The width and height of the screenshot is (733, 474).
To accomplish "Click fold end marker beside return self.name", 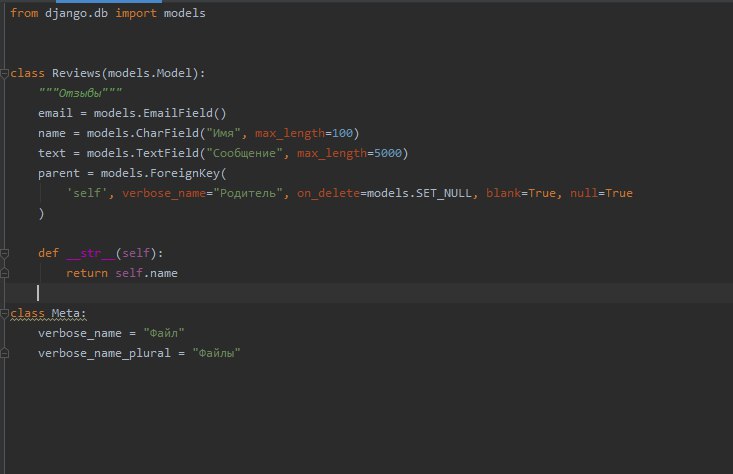I will pyautogui.click(x=4, y=273).
